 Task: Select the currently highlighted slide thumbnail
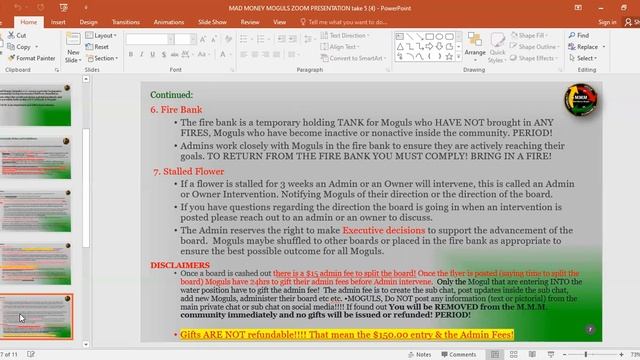[36, 316]
